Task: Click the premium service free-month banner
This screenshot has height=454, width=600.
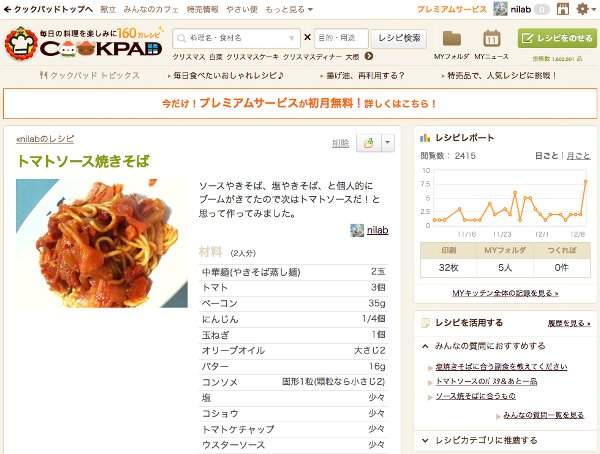Action: coord(300,103)
